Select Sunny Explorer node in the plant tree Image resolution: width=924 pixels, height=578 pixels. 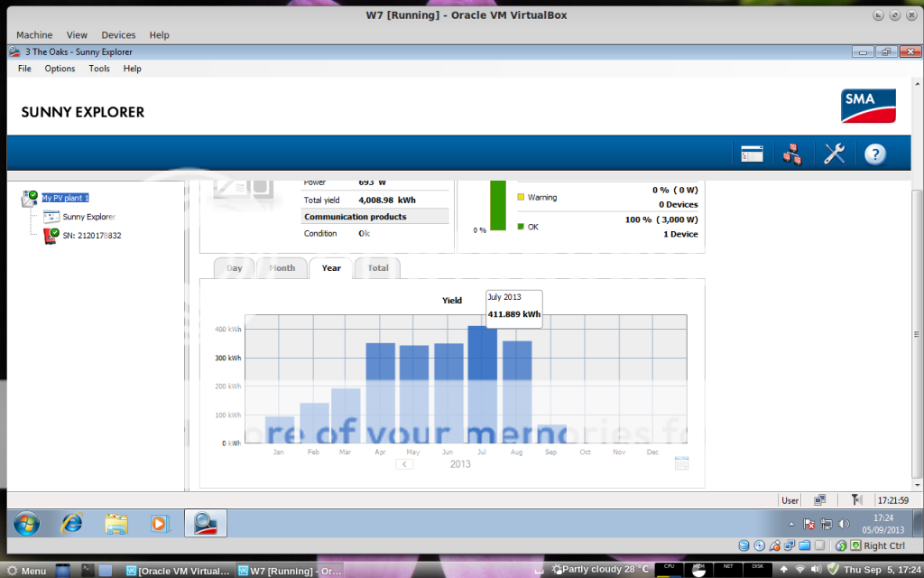click(89, 217)
